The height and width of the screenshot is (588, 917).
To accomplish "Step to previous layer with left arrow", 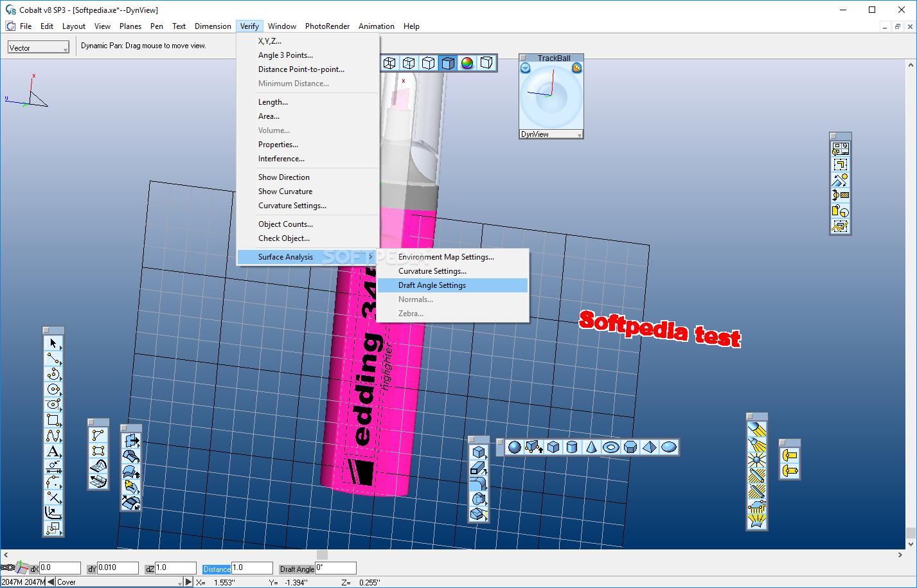I will pos(51,582).
